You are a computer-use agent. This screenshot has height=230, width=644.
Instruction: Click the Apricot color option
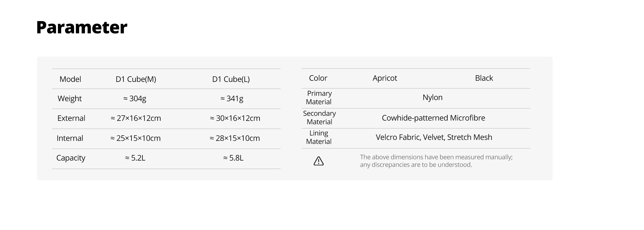[x=385, y=78]
